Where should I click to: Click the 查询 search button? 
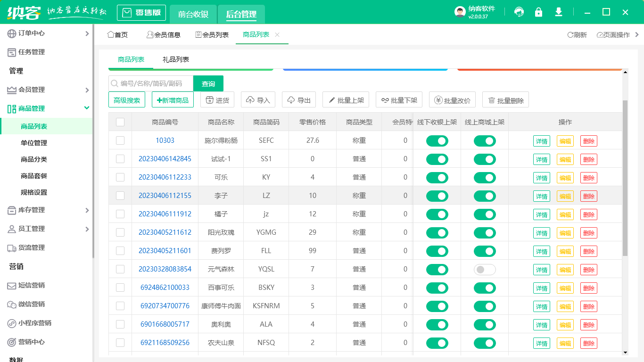point(208,83)
